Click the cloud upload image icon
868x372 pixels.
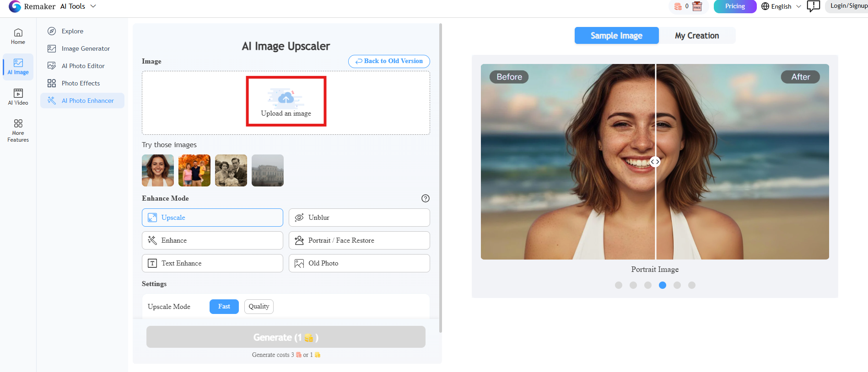[286, 98]
